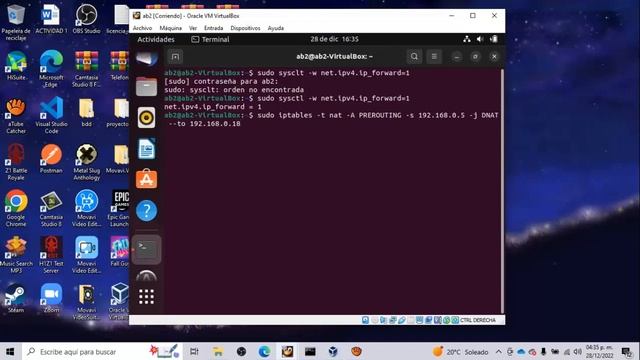Open the weather widget 20°C Soleado
The image size is (640, 360).
click(460, 351)
